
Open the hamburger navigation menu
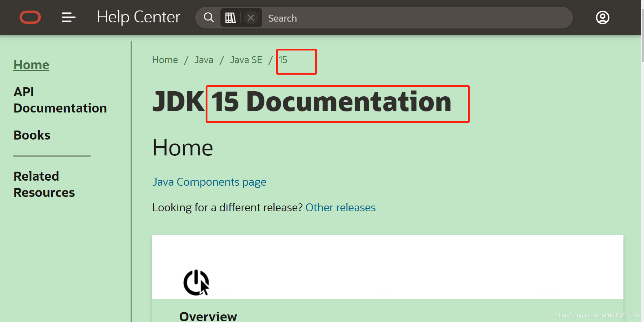[69, 17]
